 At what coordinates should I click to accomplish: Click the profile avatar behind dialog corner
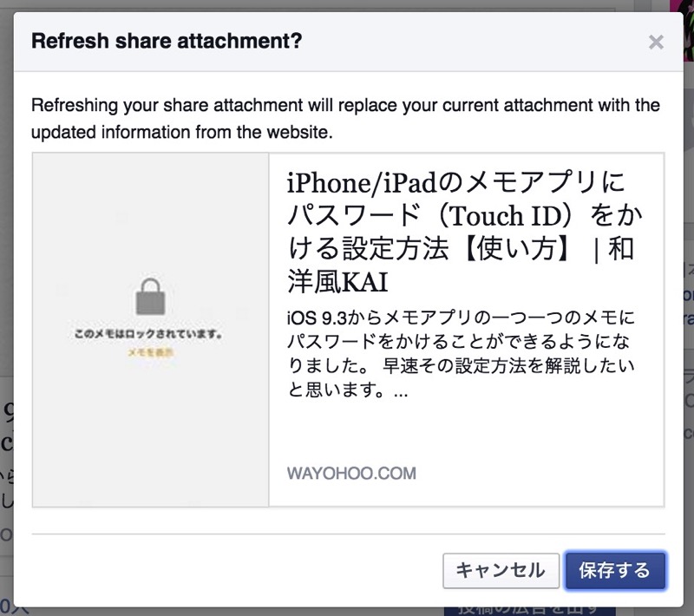[x=684, y=31]
